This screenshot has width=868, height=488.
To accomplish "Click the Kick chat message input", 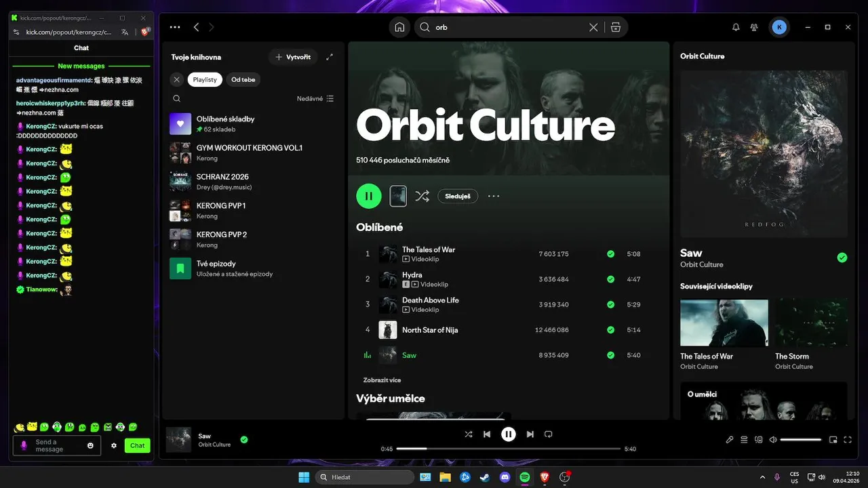I will coord(57,445).
